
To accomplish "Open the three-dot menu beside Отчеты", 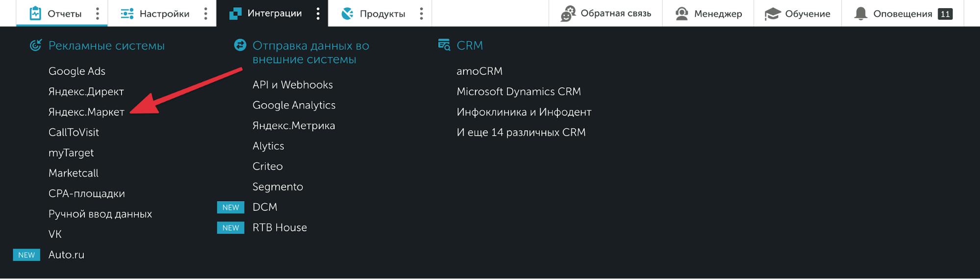I will [98, 14].
